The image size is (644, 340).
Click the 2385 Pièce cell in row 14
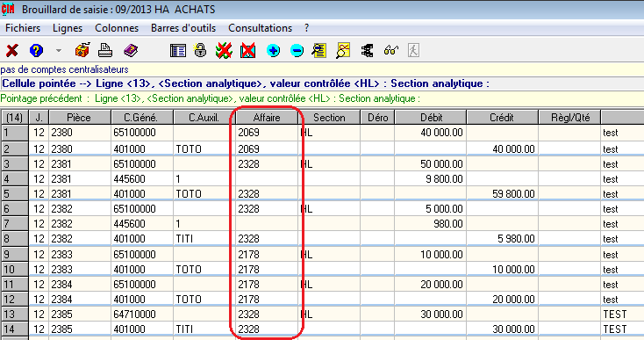pyautogui.click(x=80, y=329)
